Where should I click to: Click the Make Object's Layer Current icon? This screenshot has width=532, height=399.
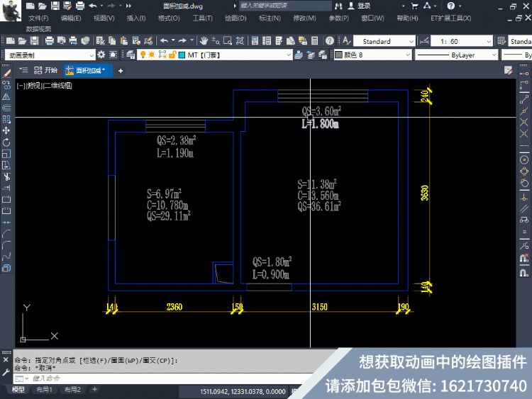click(x=299, y=55)
